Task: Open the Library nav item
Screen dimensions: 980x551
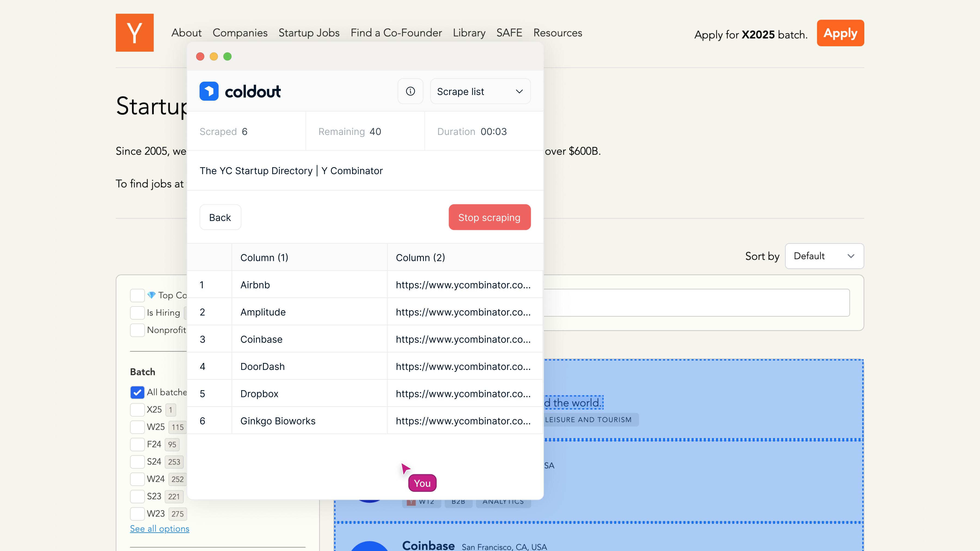Action: [469, 33]
